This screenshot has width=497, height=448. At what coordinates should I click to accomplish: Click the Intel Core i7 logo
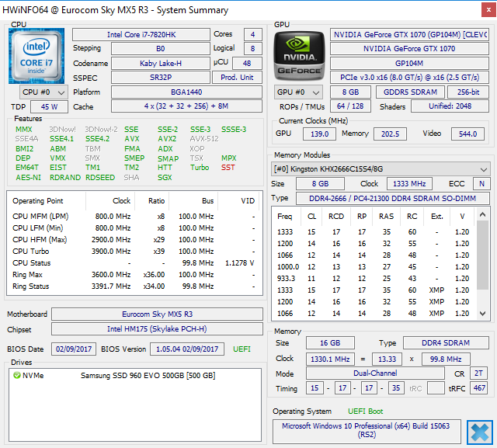[x=36, y=56]
